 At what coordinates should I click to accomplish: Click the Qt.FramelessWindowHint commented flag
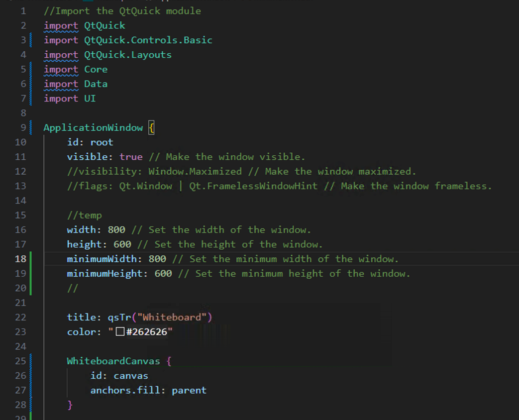click(253, 186)
